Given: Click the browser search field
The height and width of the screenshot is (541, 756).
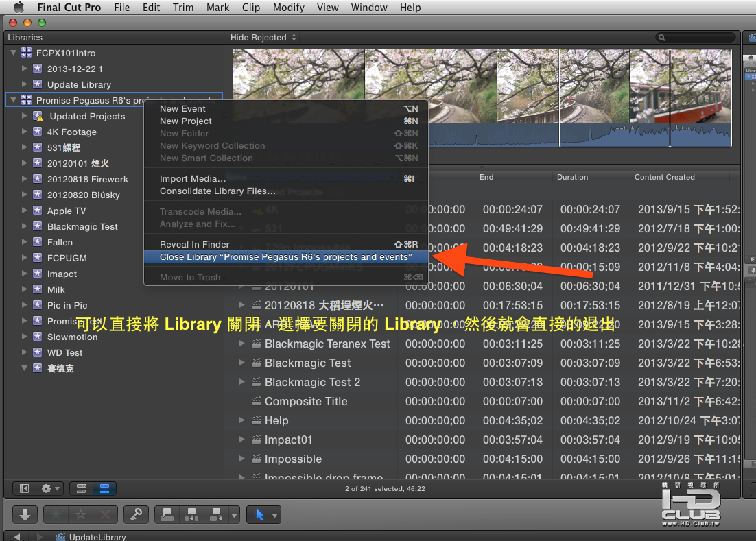Looking at the screenshot, I should [x=695, y=37].
